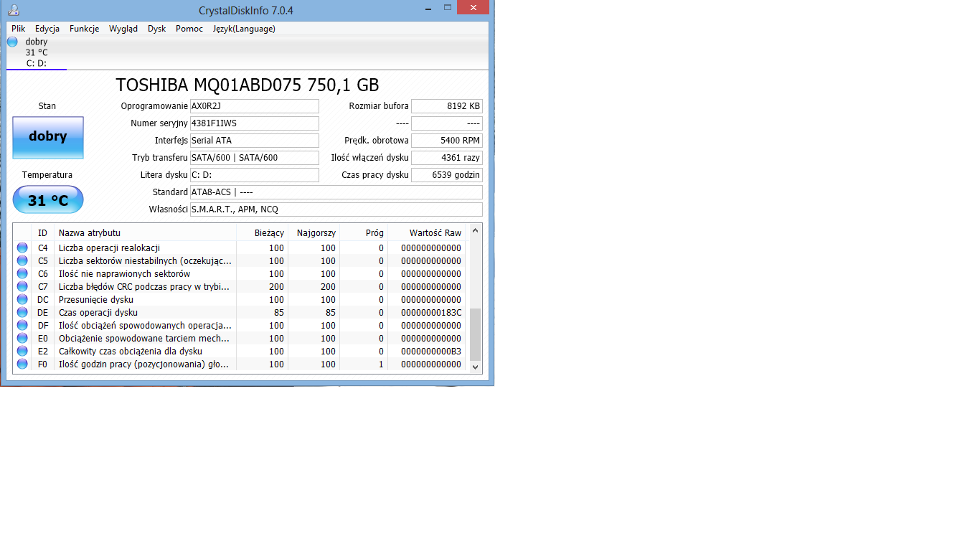The width and height of the screenshot is (980, 551).
Task: Select the 'Przesunięcie dysku' row
Action: point(240,299)
